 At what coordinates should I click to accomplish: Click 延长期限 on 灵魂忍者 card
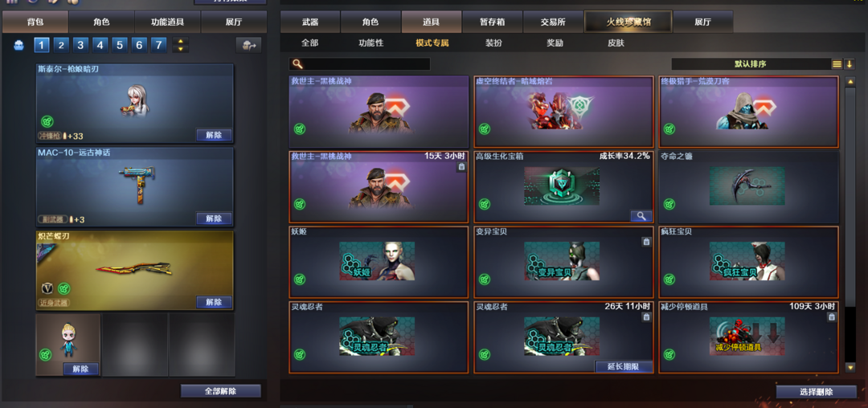624,366
